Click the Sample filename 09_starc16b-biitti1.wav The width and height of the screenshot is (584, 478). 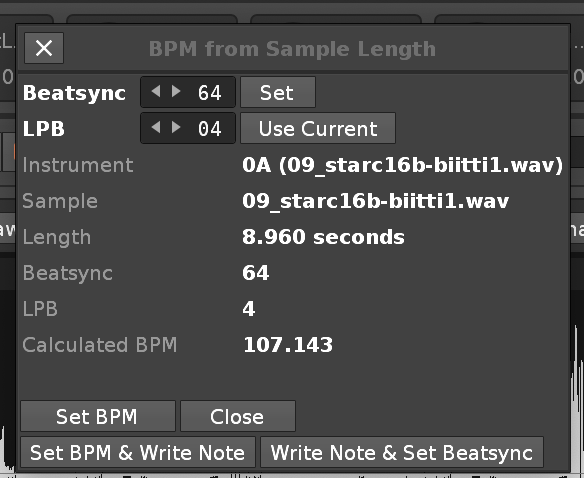[375, 201]
